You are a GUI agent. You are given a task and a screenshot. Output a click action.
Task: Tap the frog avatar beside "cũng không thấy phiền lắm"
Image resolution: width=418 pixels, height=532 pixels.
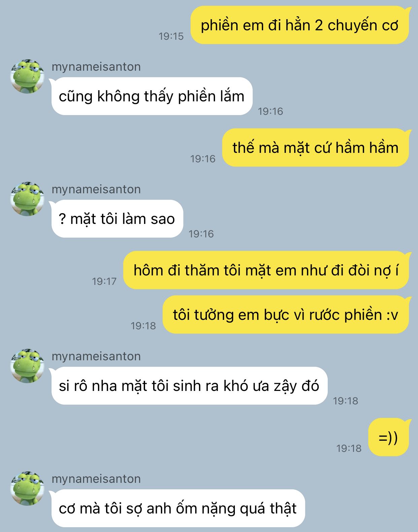point(27,76)
